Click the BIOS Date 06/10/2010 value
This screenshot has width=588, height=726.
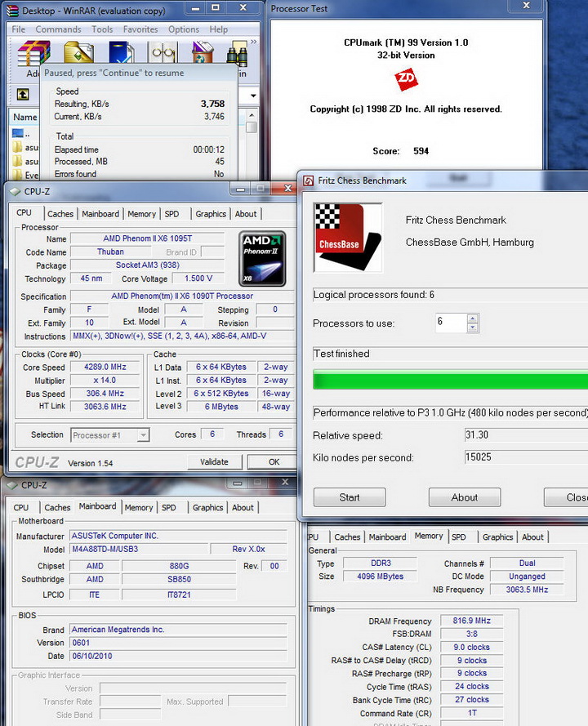178,656
